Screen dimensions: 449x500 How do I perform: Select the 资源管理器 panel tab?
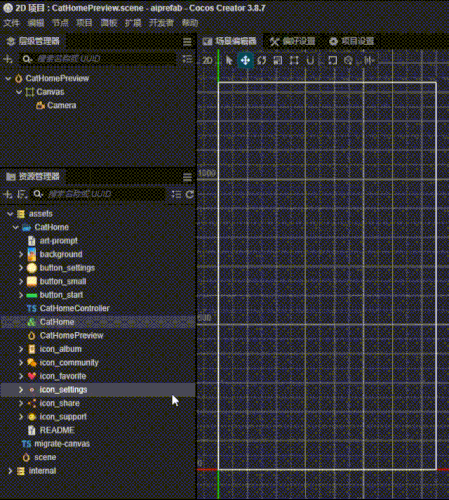coord(33,176)
